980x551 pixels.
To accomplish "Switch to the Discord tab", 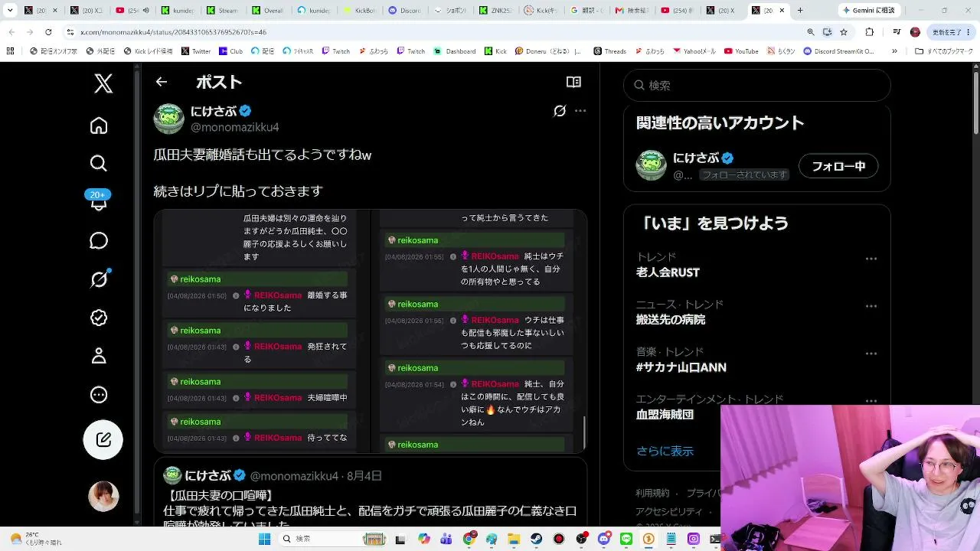I will (405, 11).
